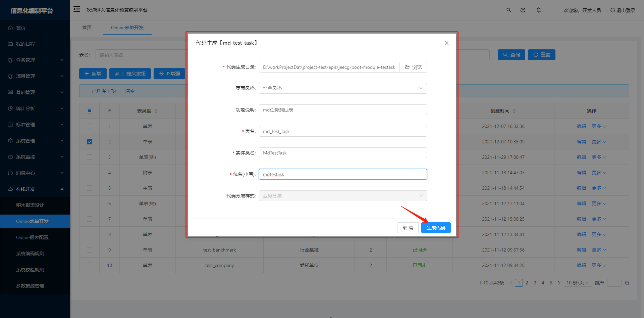
Task: Check the row 1 checkbox
Action: click(90, 126)
